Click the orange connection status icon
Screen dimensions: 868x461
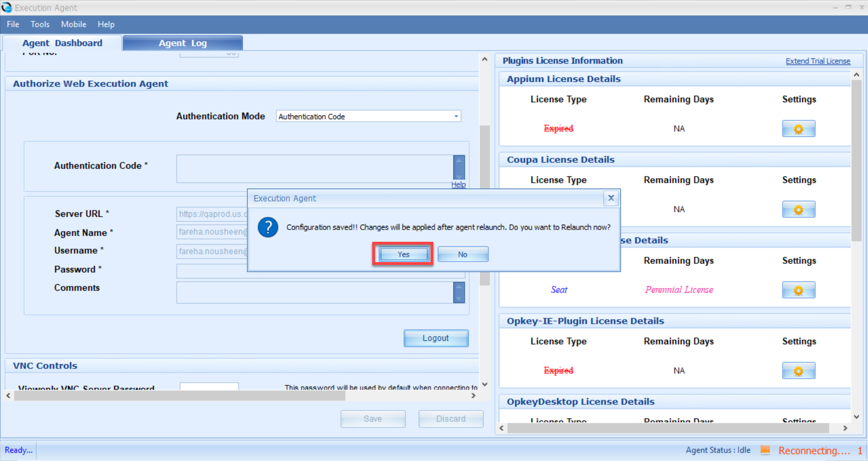765,450
